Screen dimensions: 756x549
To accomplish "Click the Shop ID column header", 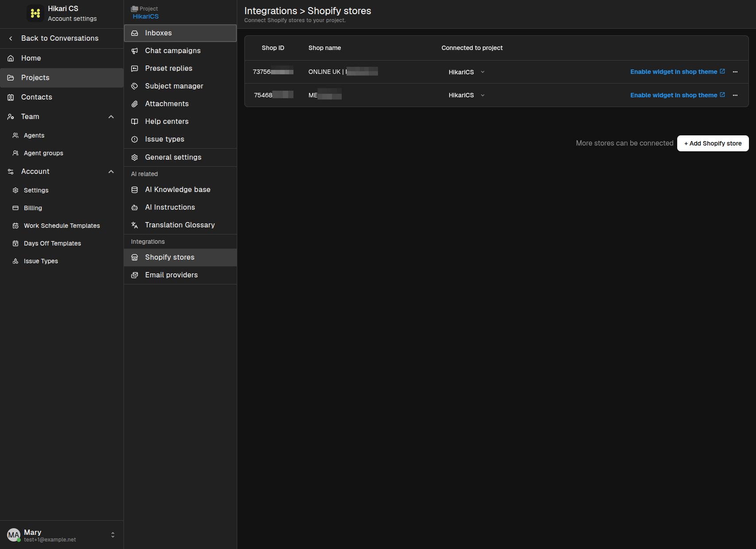I will point(273,48).
